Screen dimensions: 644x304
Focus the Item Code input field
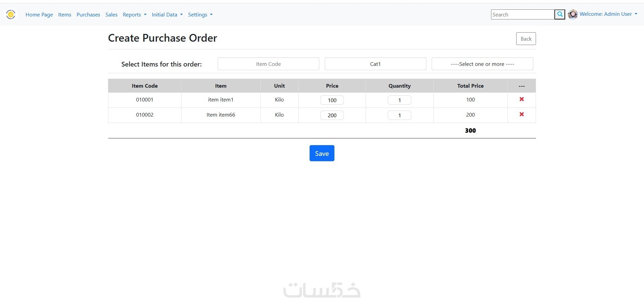268,64
